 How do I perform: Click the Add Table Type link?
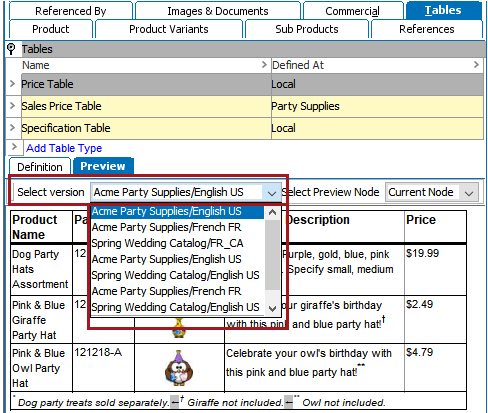[64, 148]
